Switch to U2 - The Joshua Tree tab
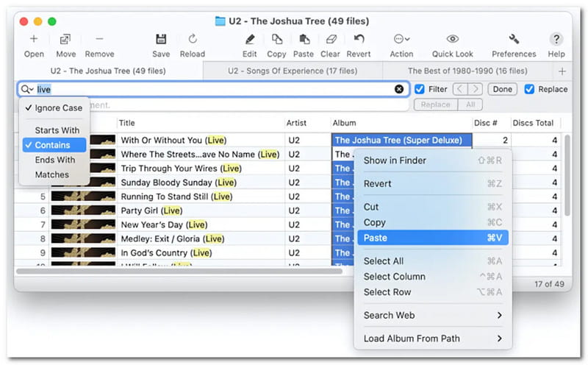 (108, 71)
